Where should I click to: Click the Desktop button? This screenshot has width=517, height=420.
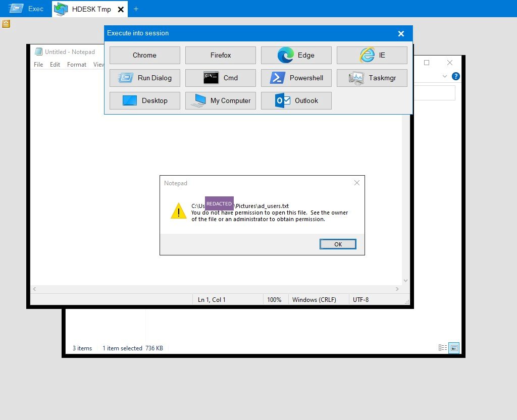click(145, 100)
